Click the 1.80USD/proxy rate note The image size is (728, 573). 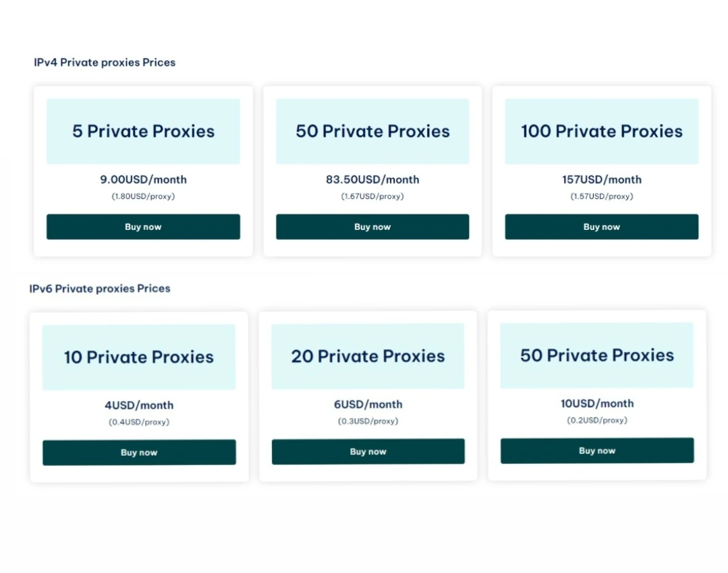pos(143,196)
